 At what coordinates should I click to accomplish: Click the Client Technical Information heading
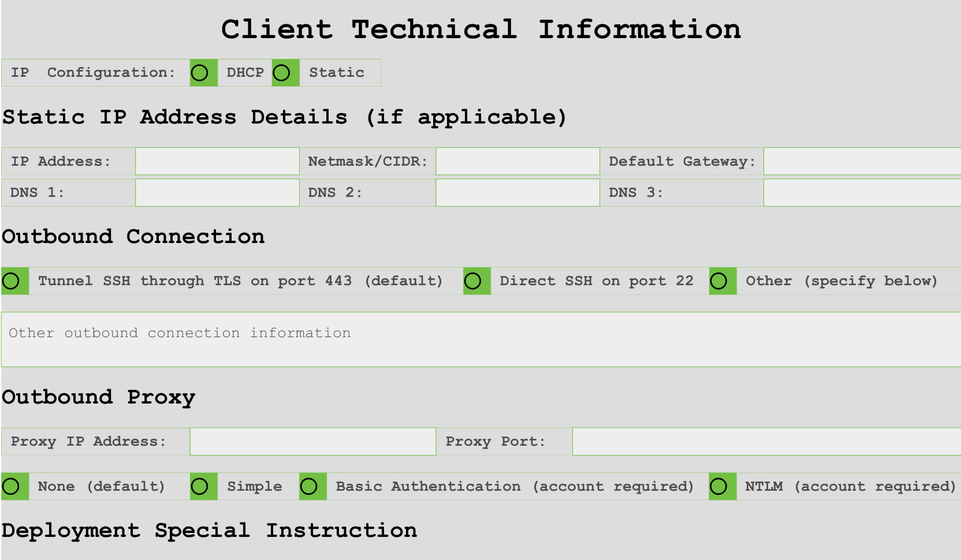[480, 29]
